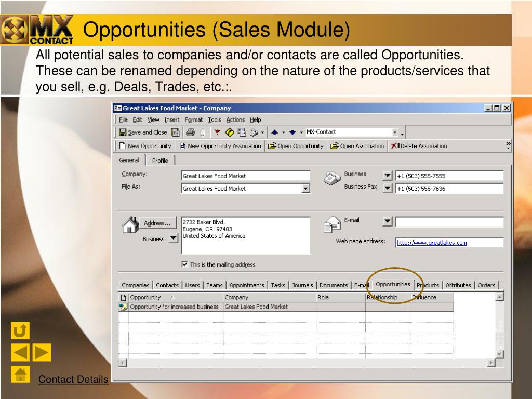Click the save-and-new icon beside Save and Close
The width and height of the screenshot is (532, 399).
(x=175, y=132)
